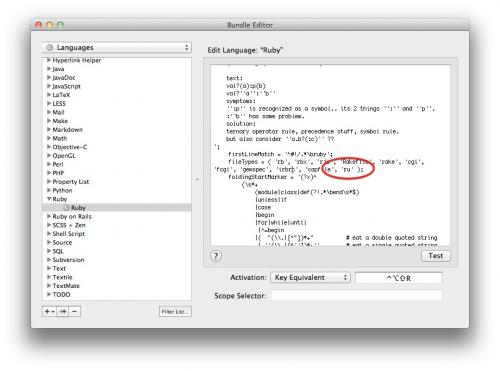Expand the Hyperlink Helper bundle
500x371 pixels.
(49, 60)
